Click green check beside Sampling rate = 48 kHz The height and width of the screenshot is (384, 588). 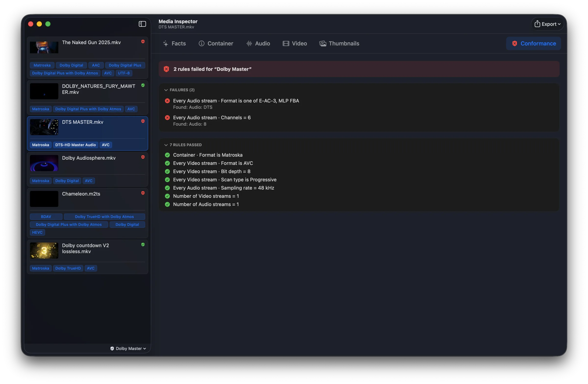167,188
